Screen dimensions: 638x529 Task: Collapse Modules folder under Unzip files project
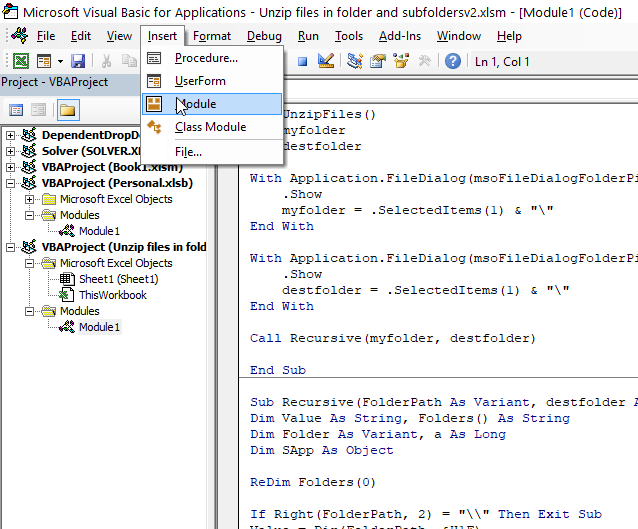[x=29, y=311]
